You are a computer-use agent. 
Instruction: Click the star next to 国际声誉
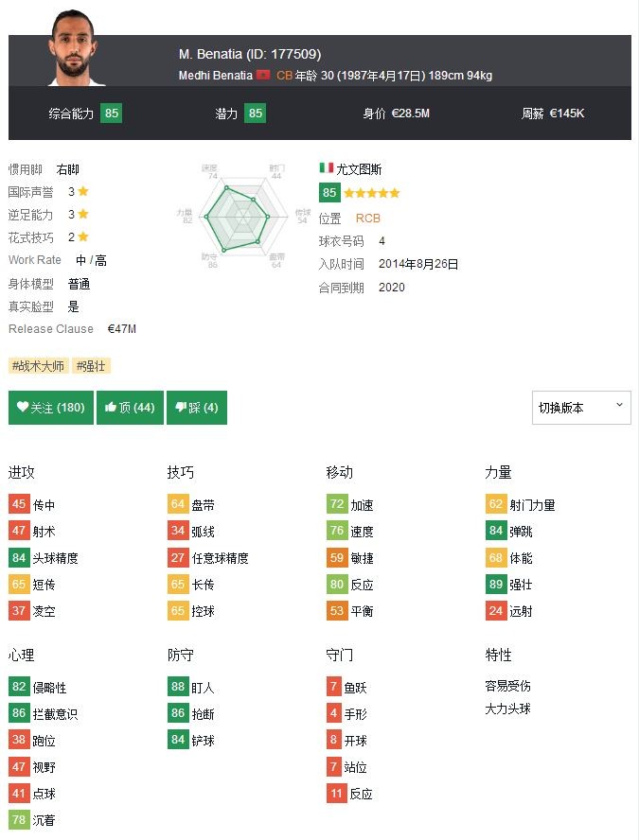point(83,191)
